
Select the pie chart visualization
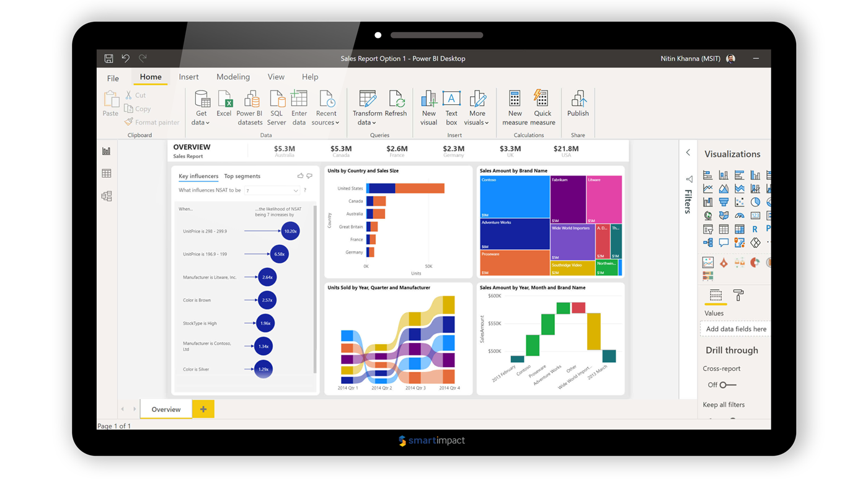click(755, 202)
